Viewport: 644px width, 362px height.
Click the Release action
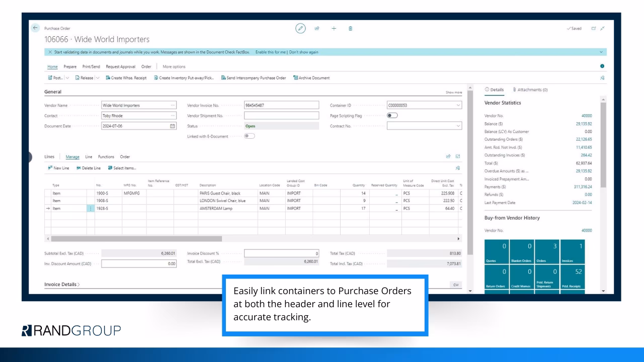pos(85,78)
